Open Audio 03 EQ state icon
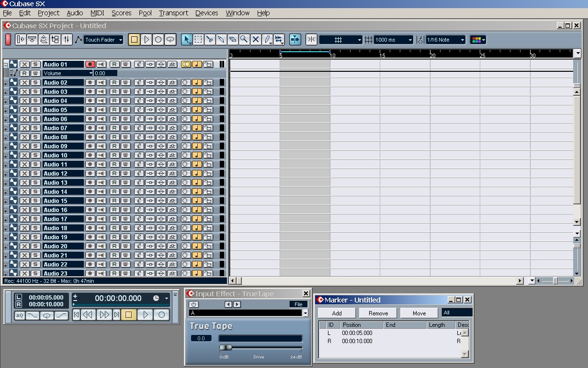Viewport: 588px width, 368px height. pos(161,91)
